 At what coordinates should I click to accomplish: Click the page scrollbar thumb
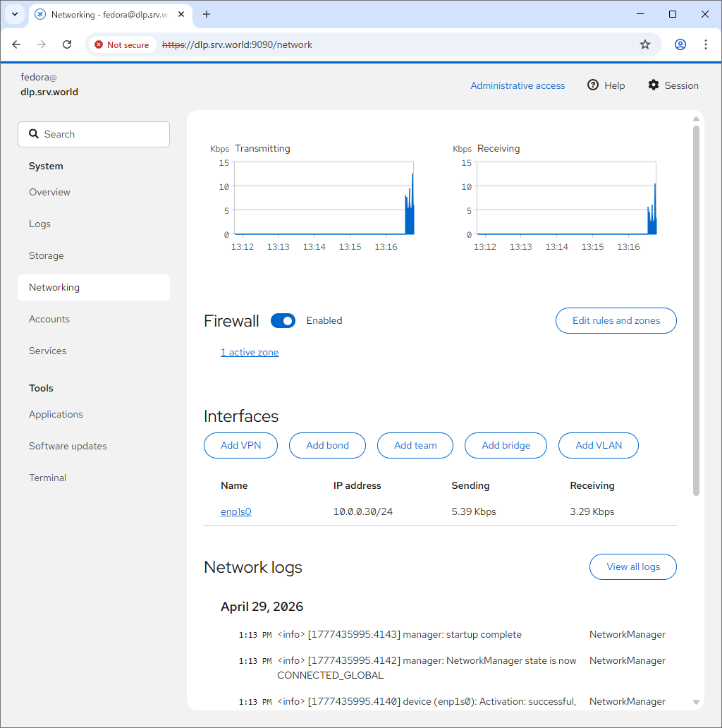pyautogui.click(x=696, y=310)
